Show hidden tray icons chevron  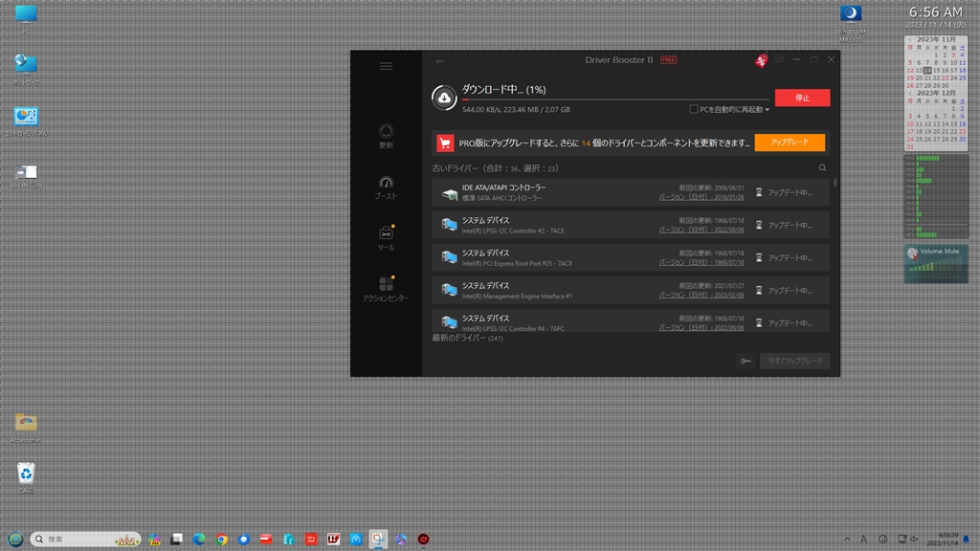tap(847, 540)
